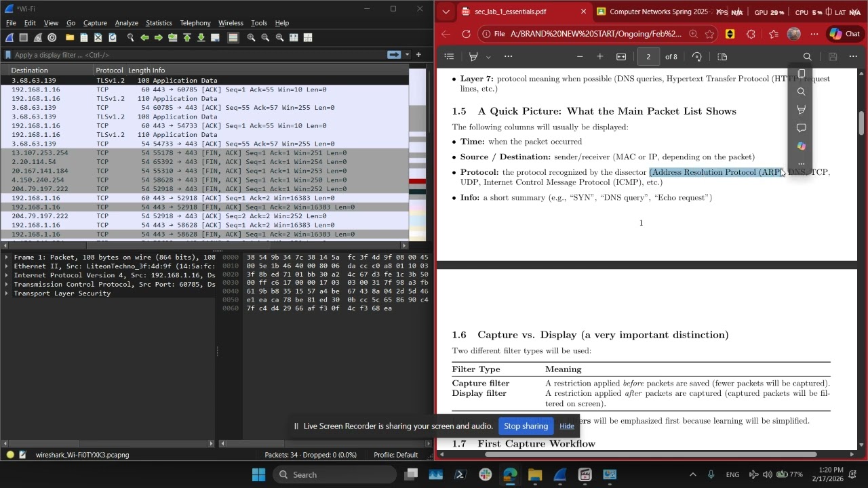Viewport: 868px width, 488px height.
Task: Zoom in on the PDF with plus
Action: [600, 57]
